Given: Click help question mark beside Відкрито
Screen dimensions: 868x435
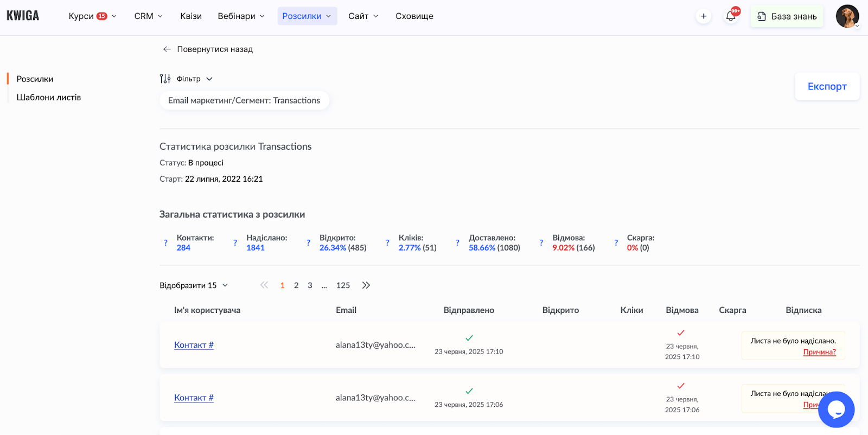Looking at the screenshot, I should coord(308,243).
